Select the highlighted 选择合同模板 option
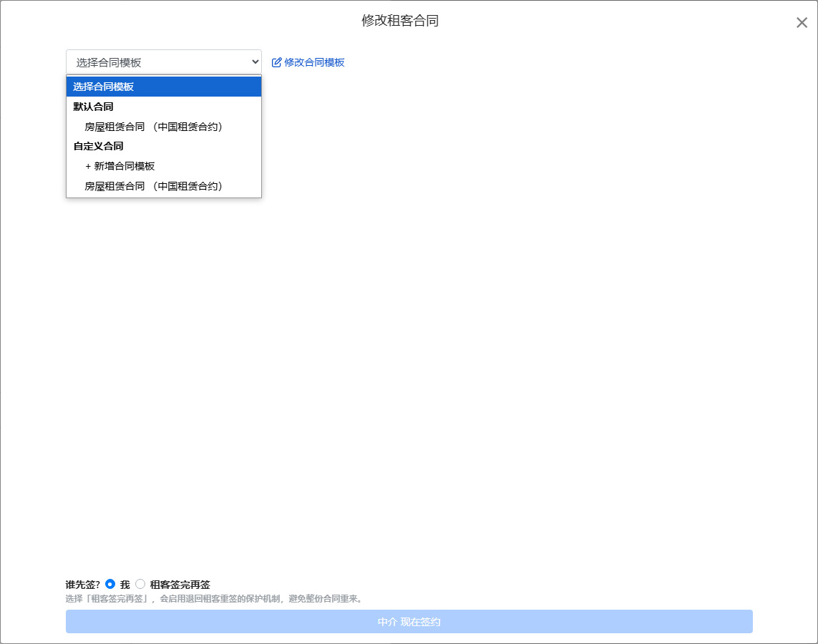 164,87
